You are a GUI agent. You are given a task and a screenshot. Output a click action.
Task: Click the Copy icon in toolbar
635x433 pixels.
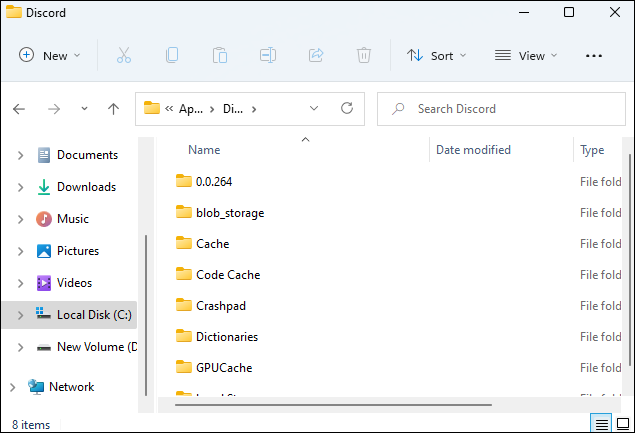point(172,56)
